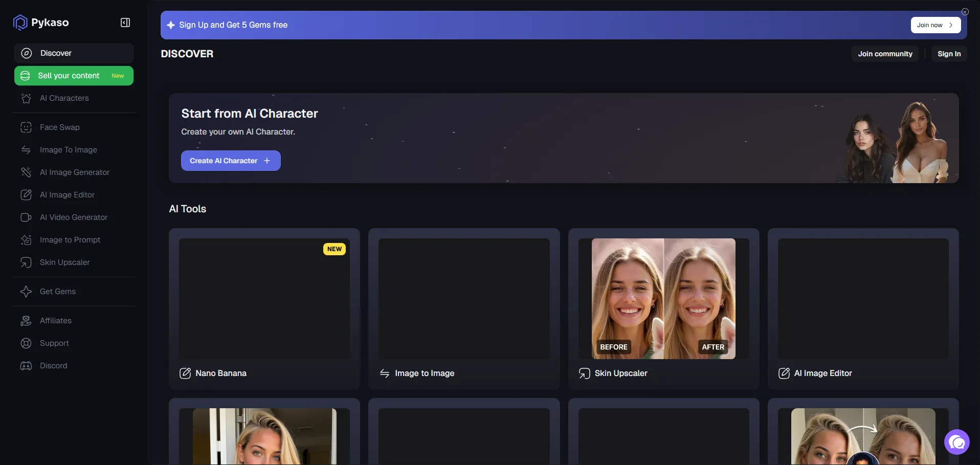
Task: Click the Pykaso logo icon
Action: click(20, 23)
